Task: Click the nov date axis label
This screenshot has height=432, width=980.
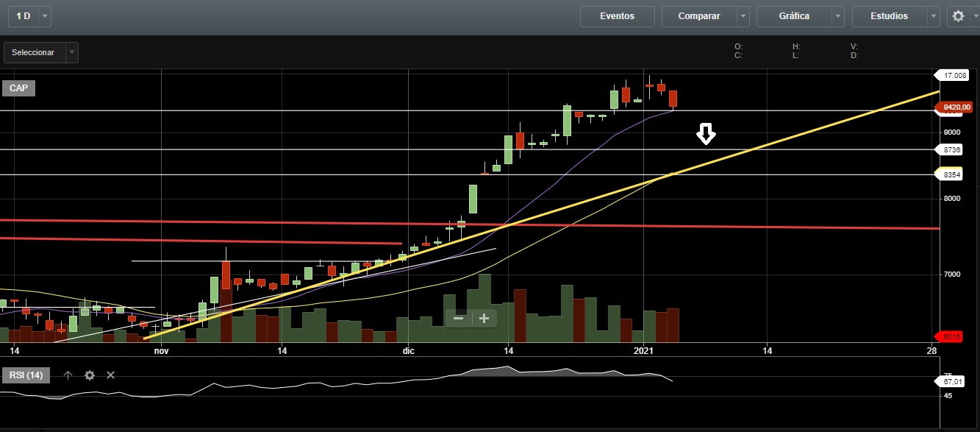Action: point(162,351)
